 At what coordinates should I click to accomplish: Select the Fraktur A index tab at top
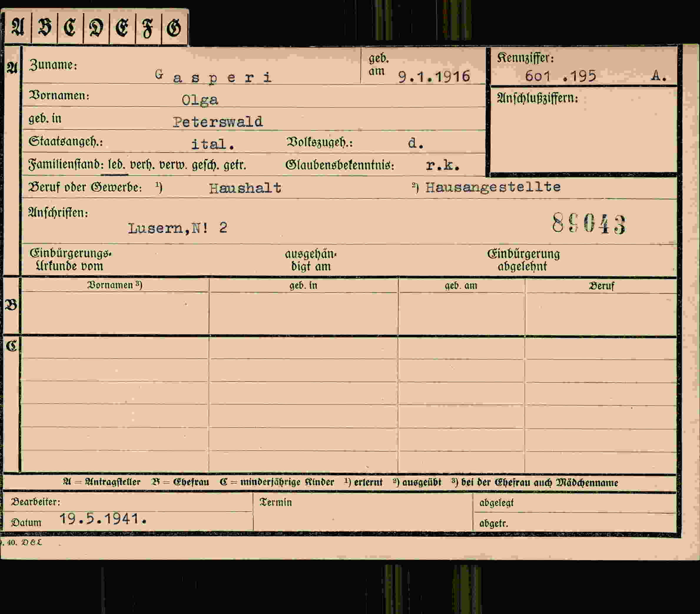pos(17,27)
